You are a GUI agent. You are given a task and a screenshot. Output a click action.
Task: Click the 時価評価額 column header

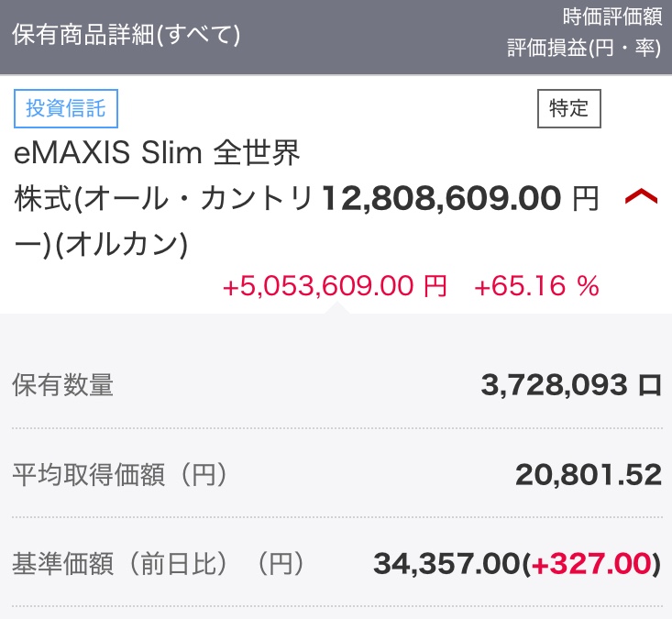612,17
